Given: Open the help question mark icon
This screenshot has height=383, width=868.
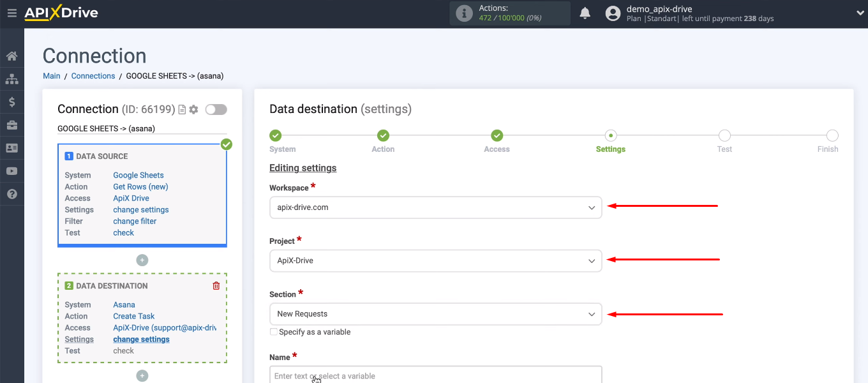Looking at the screenshot, I should click(x=11, y=194).
